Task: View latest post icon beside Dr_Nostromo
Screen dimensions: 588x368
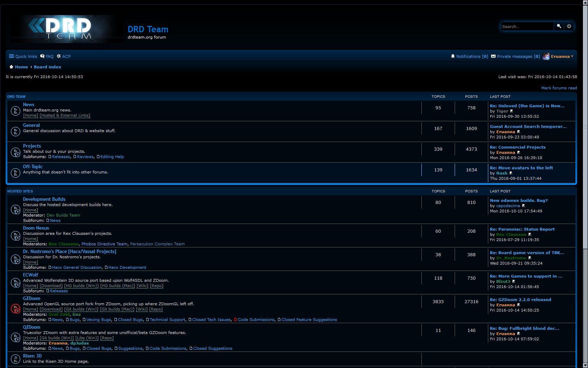Action: 530,258
